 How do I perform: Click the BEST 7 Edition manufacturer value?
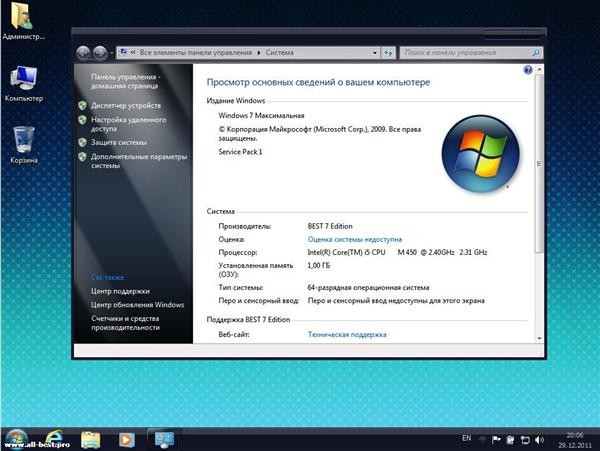[x=330, y=226]
